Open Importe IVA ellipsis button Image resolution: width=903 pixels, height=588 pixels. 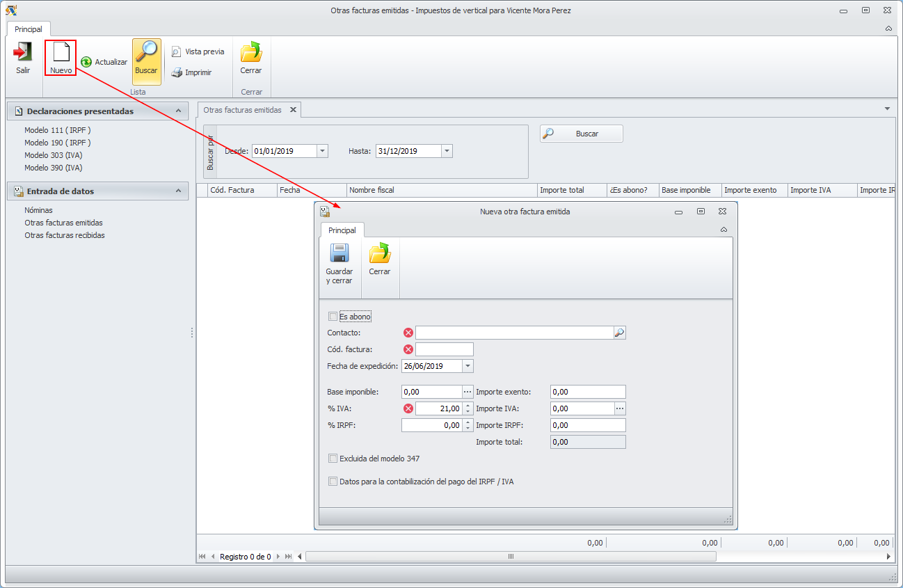point(620,408)
